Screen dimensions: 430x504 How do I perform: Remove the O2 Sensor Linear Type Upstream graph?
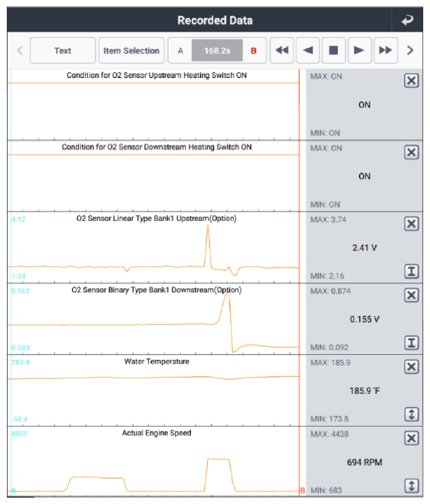411,224
